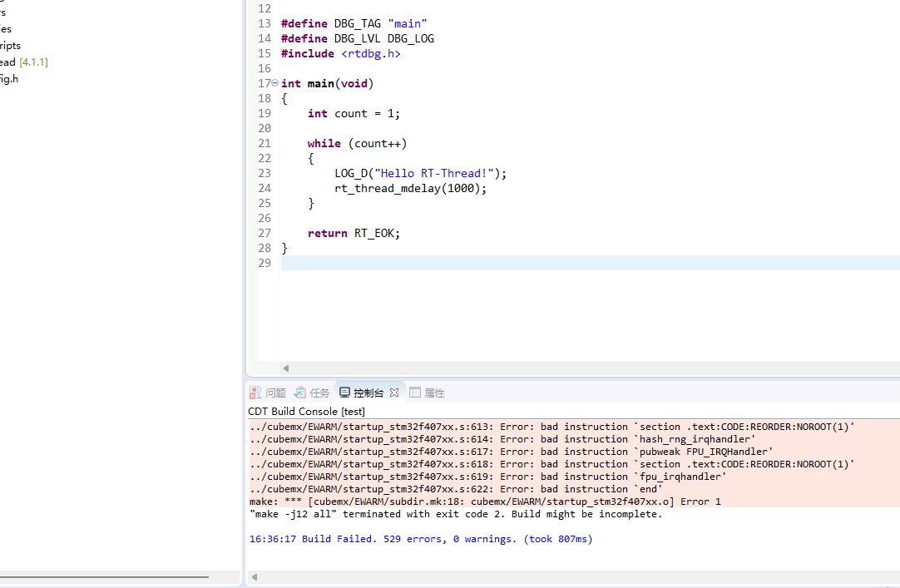This screenshot has height=588, width=900.
Task: Click the Console tab monitor icon
Action: pyautogui.click(x=344, y=393)
